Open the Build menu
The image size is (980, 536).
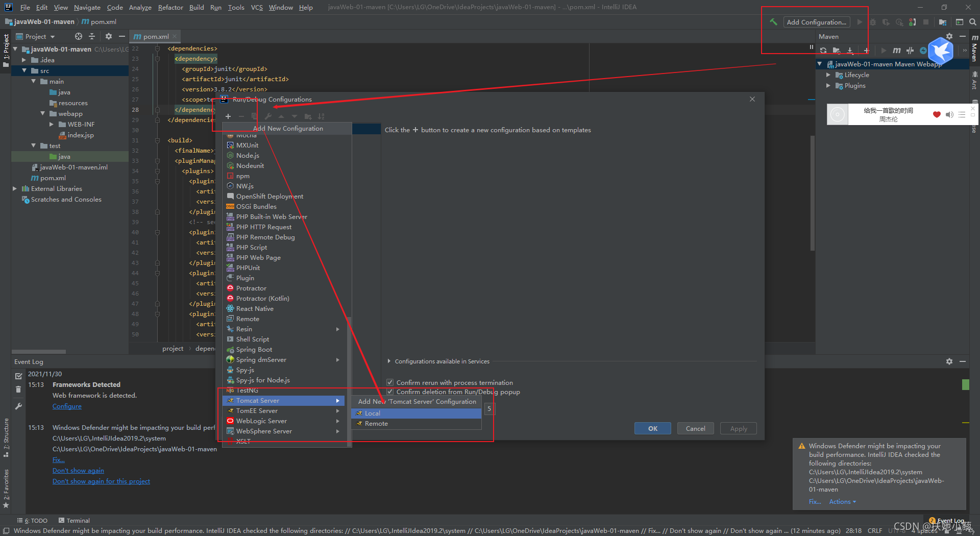click(197, 7)
